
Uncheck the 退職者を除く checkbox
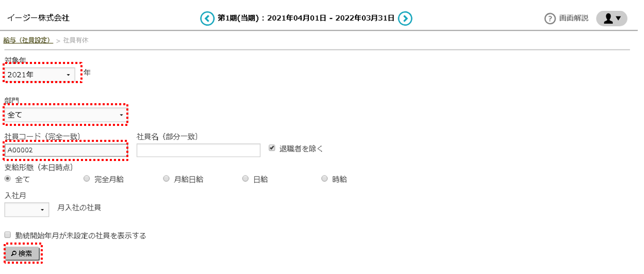click(272, 148)
